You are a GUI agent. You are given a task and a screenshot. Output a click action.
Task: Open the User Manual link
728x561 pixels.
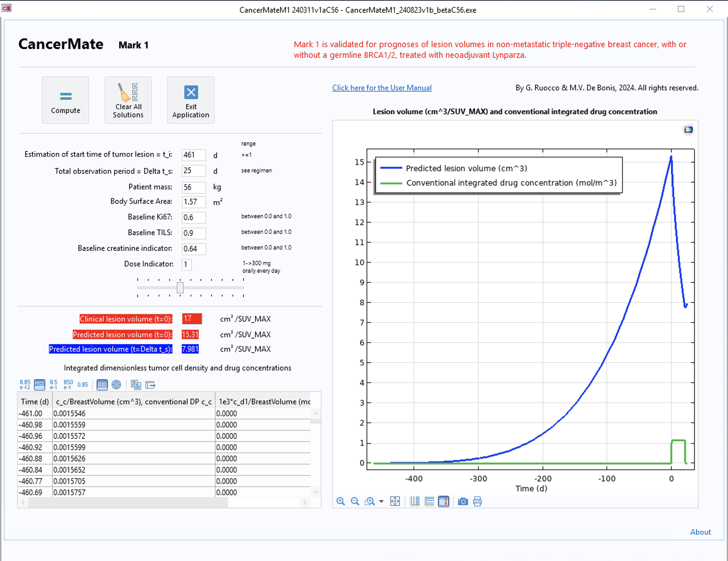pos(382,88)
